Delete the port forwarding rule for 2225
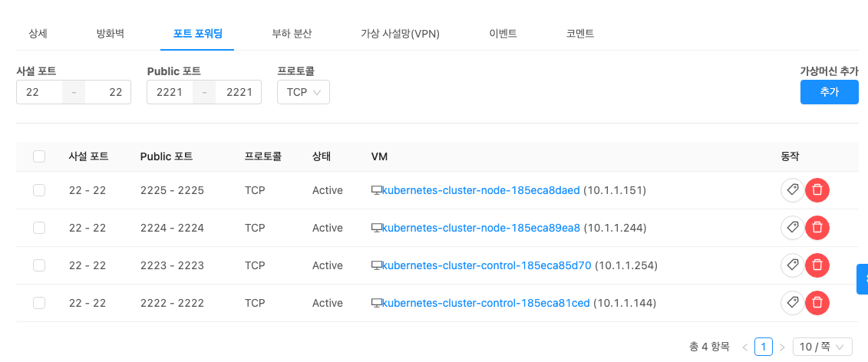 [817, 190]
